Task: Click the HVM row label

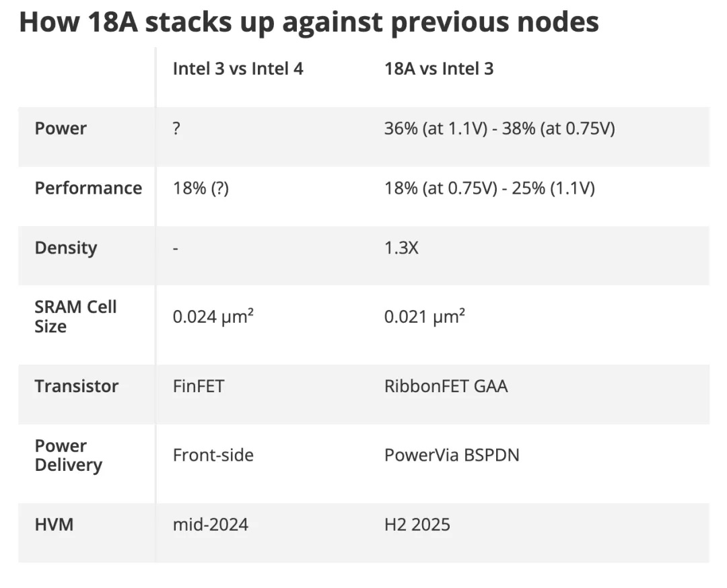Action: point(55,525)
